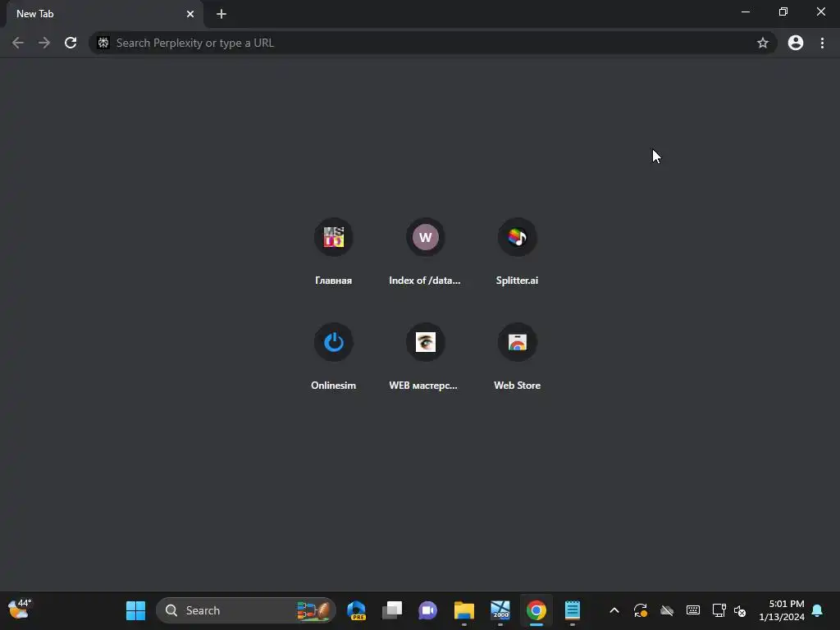The height and width of the screenshot is (630, 840).
Task: Reload the current page
Action: pos(71,43)
